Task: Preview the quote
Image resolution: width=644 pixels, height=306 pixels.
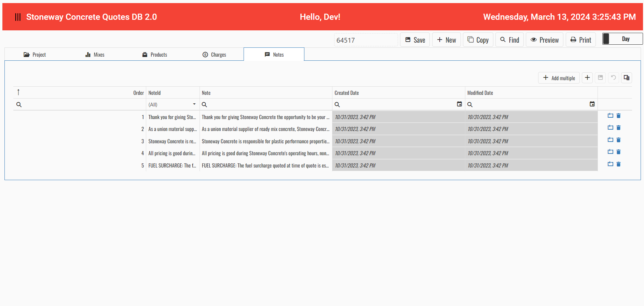Action: coord(545,40)
